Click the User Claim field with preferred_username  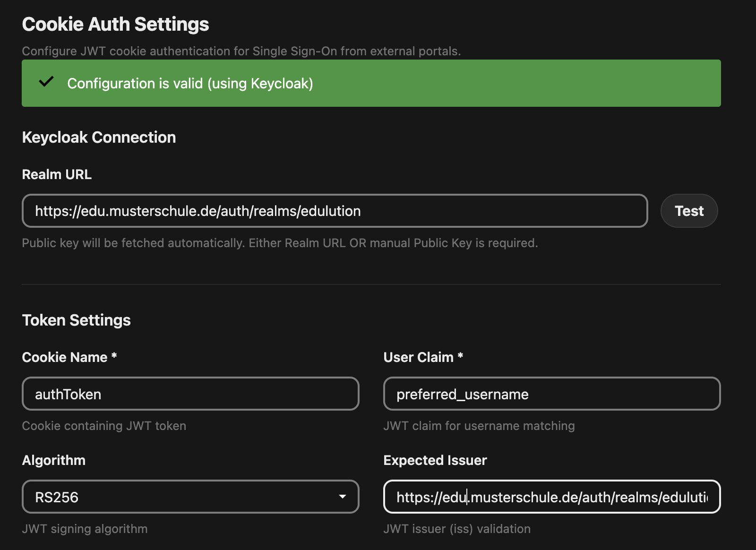click(x=552, y=394)
